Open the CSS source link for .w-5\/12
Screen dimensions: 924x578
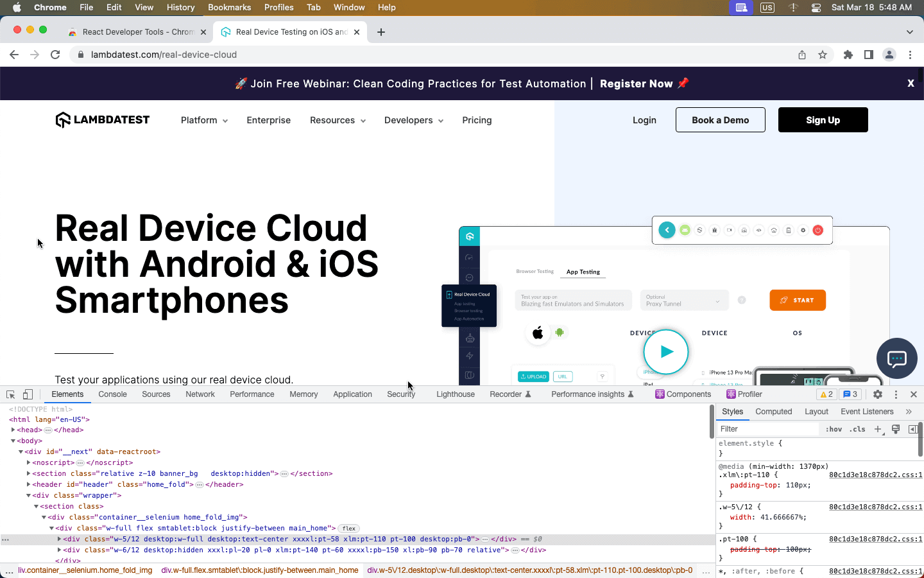(x=875, y=507)
